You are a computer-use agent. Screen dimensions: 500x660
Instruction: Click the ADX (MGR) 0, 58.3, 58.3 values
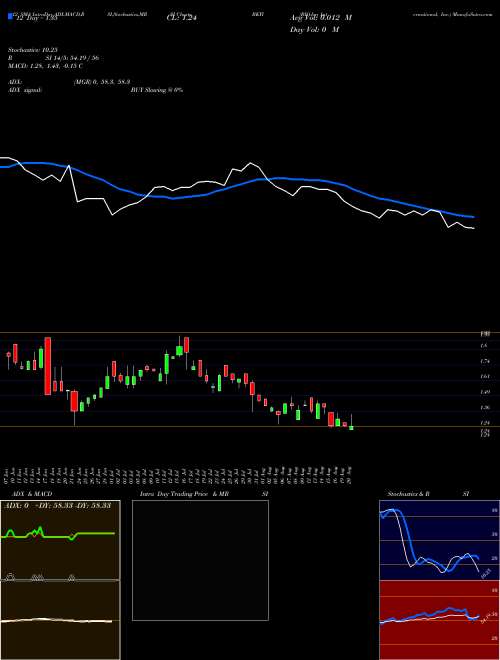(101, 82)
